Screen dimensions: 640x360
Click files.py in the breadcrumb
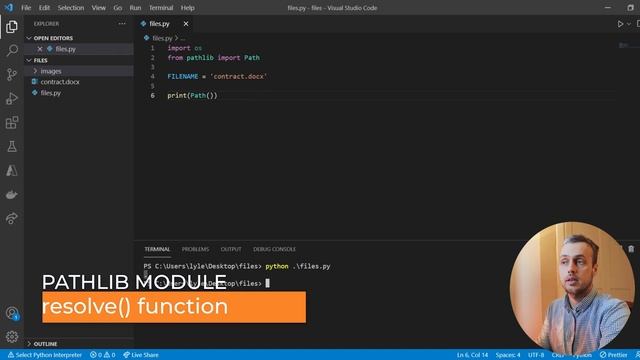pyautogui.click(x=162, y=38)
